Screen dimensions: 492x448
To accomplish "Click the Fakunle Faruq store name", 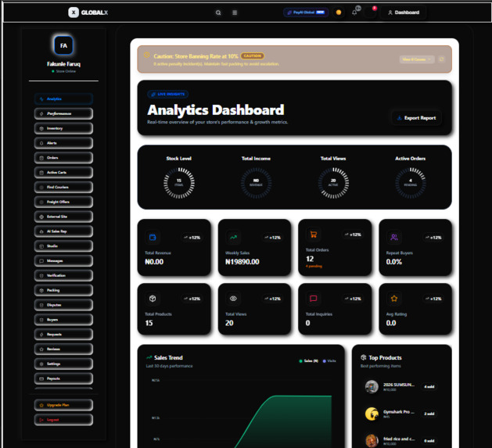I will (x=63, y=64).
